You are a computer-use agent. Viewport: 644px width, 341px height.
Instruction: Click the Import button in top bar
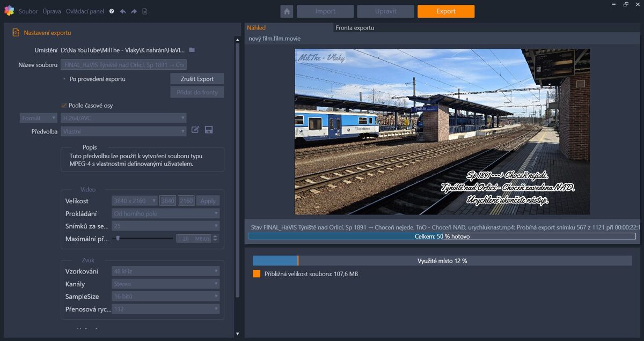(x=325, y=11)
